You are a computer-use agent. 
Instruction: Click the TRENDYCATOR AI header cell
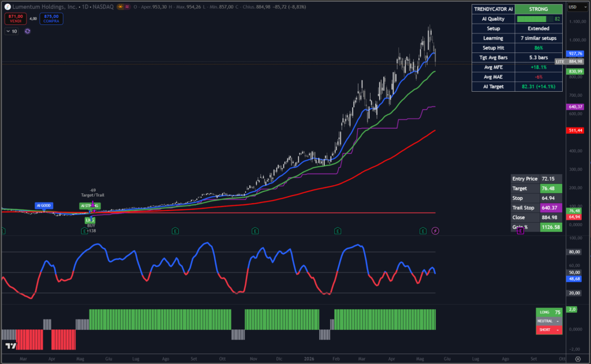493,9
